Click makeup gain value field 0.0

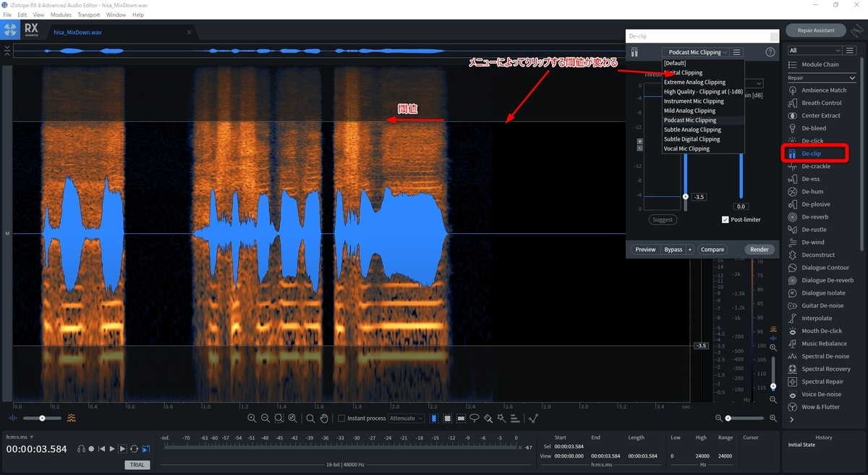tap(740, 206)
